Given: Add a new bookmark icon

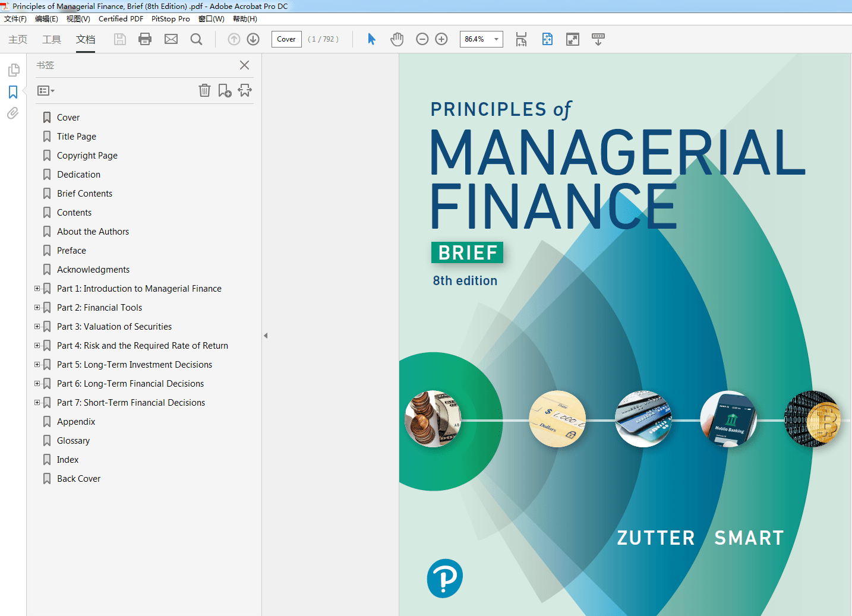Looking at the screenshot, I should [225, 90].
